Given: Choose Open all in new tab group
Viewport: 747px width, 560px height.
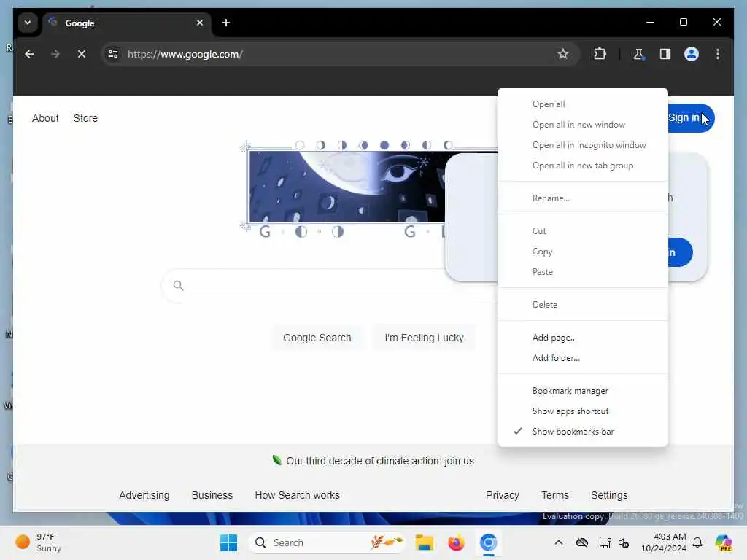Looking at the screenshot, I should 583,166.
